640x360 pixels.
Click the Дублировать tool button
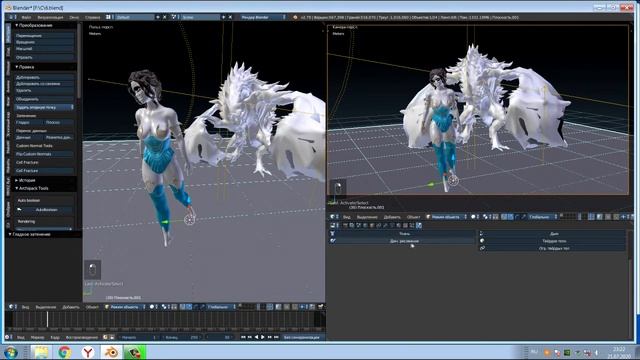44,77
